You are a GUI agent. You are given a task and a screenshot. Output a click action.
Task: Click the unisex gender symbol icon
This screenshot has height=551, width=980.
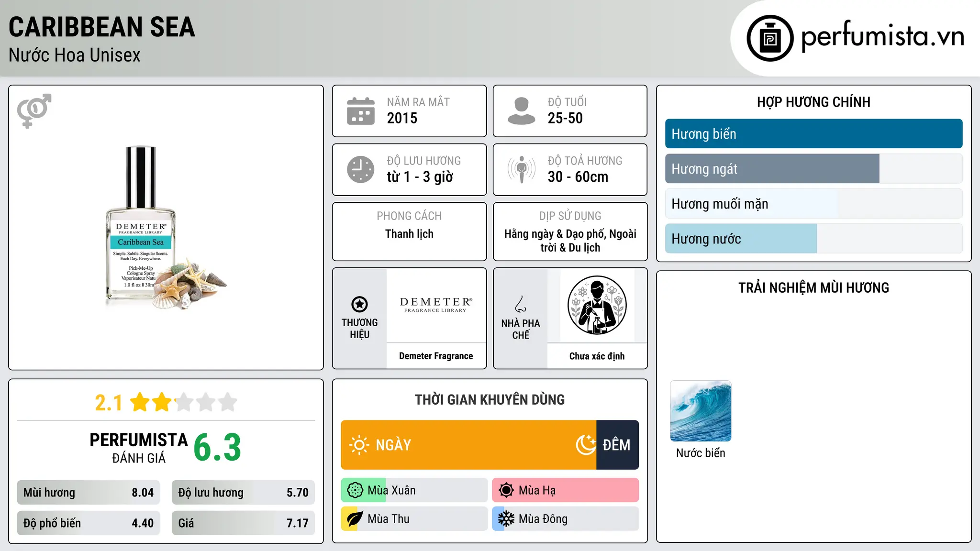[x=34, y=111]
